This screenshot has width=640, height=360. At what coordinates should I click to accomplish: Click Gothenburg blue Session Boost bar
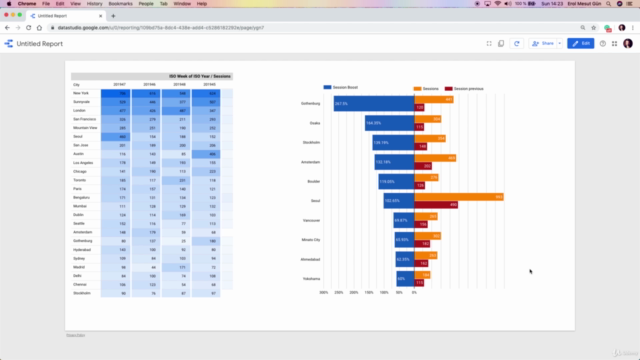click(x=374, y=104)
